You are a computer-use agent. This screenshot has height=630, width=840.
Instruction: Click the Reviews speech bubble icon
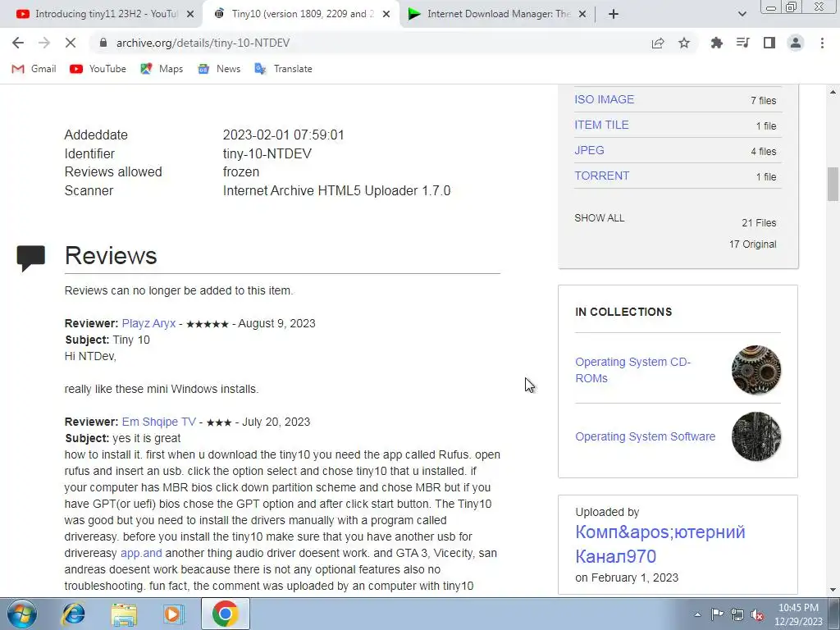pos(30,258)
